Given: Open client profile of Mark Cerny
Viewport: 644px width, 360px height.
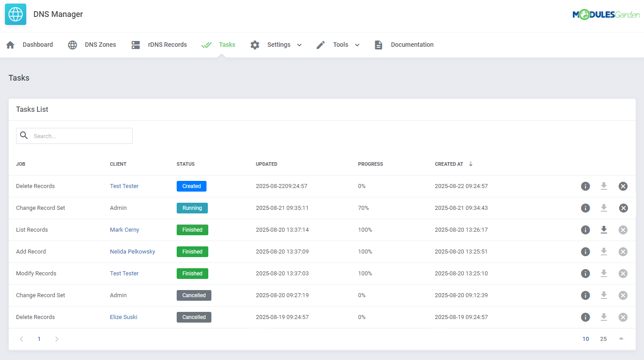Looking at the screenshot, I should [124, 229].
